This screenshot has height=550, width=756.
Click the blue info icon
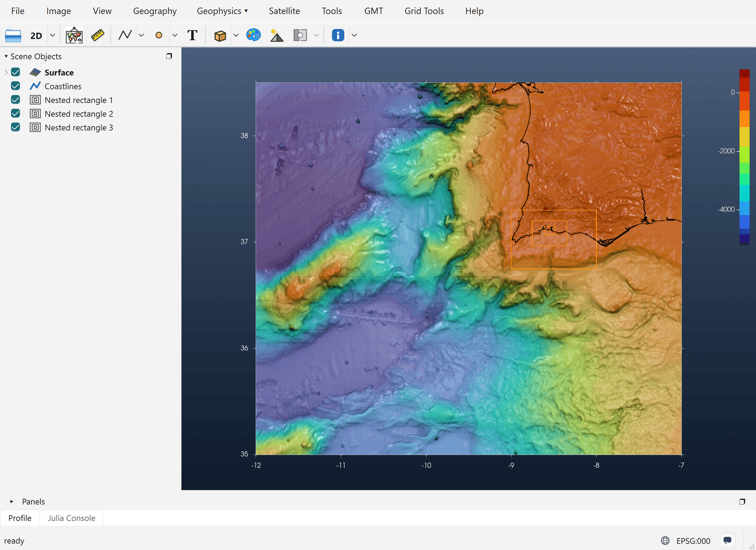click(x=338, y=35)
